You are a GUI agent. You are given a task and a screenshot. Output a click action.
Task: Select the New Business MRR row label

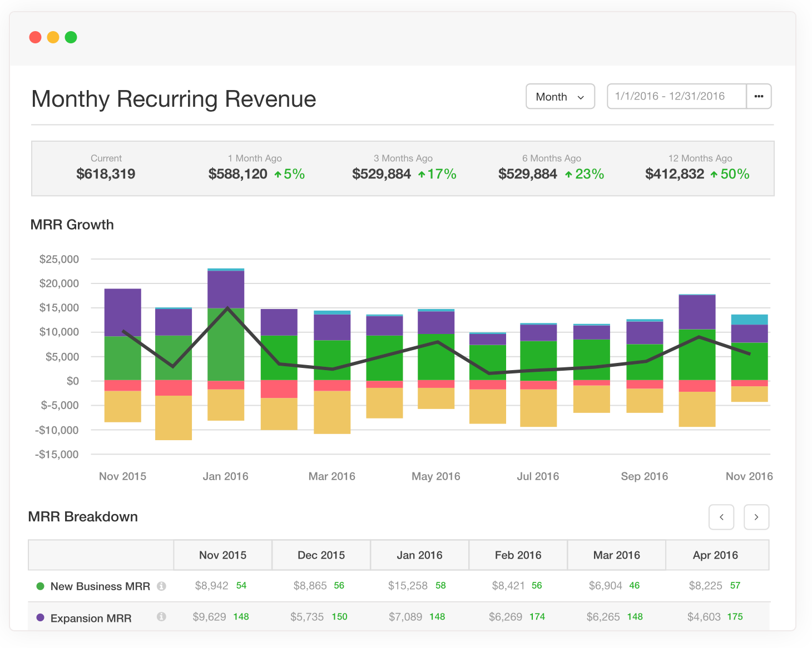pyautogui.click(x=100, y=586)
